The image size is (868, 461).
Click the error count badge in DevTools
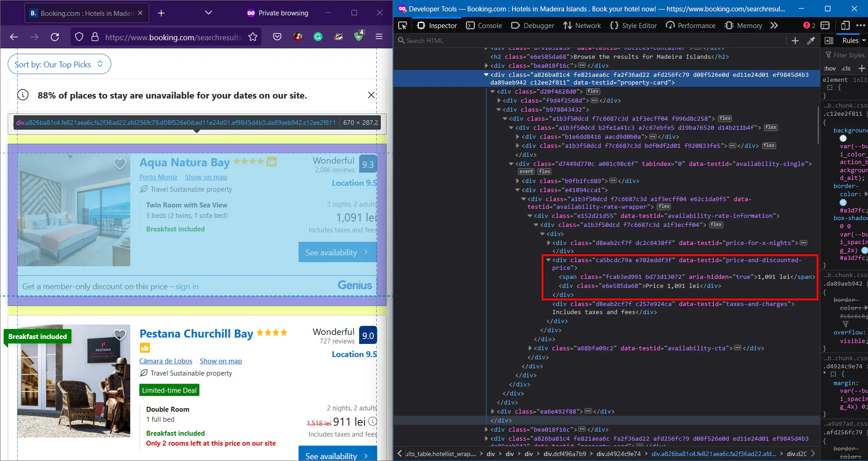pos(809,25)
